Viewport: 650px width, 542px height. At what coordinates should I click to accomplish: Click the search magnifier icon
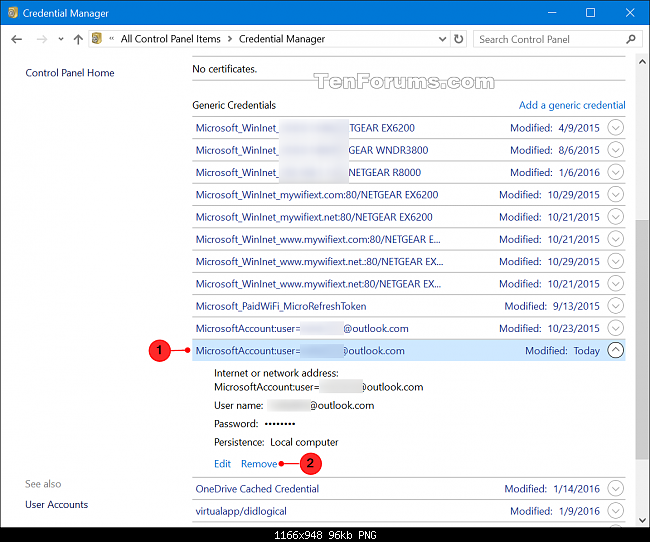(631, 39)
